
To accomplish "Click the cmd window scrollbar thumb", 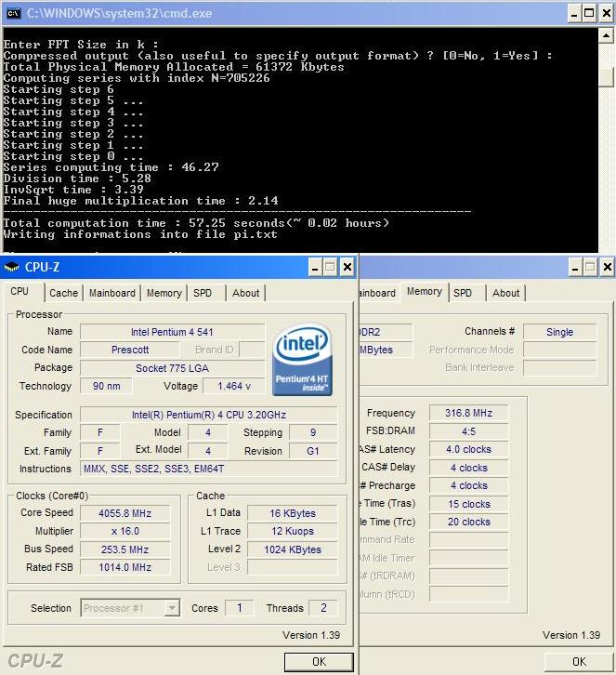I will pos(606,77).
